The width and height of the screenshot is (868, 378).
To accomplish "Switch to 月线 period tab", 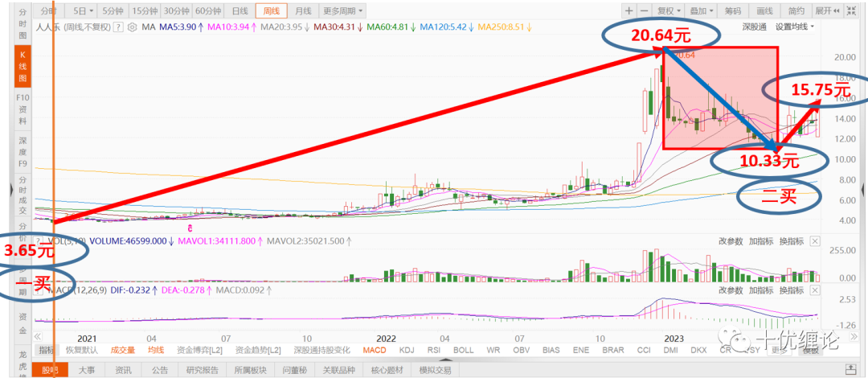I will (x=303, y=10).
